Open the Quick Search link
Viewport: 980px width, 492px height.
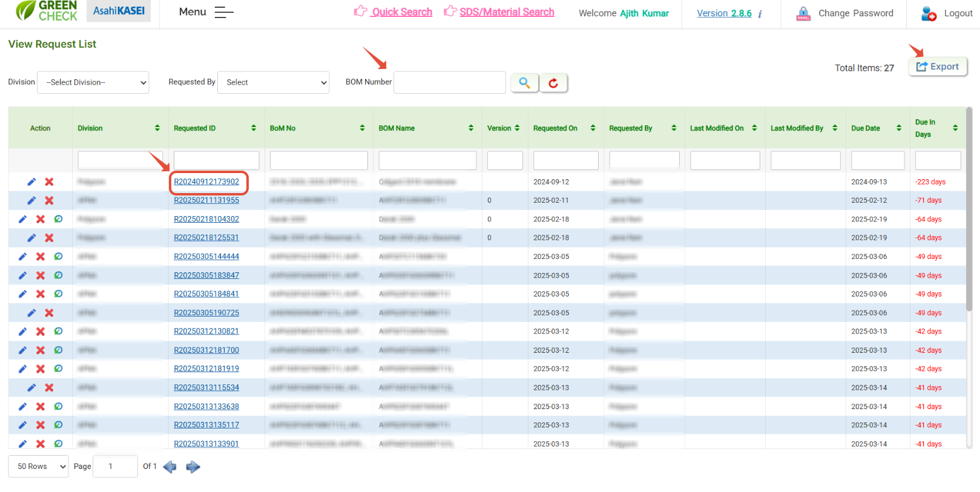tap(401, 12)
